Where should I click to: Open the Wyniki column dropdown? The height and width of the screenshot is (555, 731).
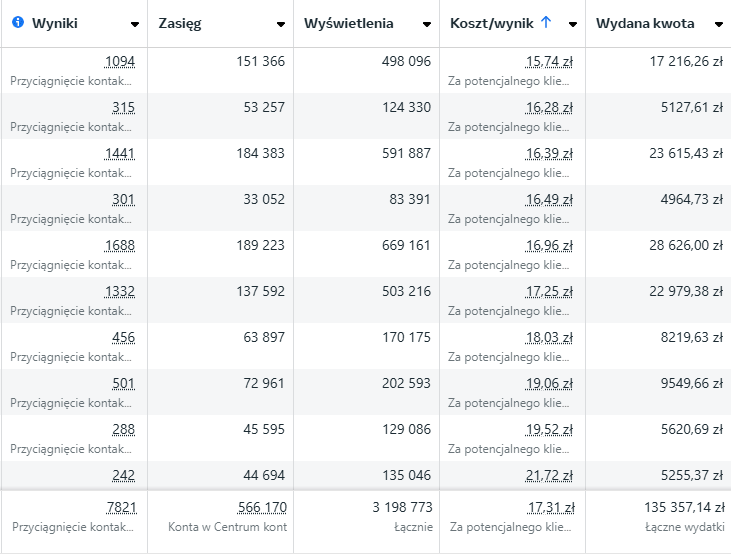coord(135,24)
